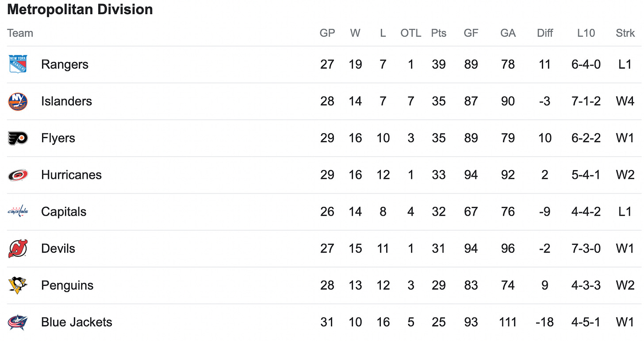Sort by the Strk column header
The image size is (644, 341).
click(x=625, y=33)
